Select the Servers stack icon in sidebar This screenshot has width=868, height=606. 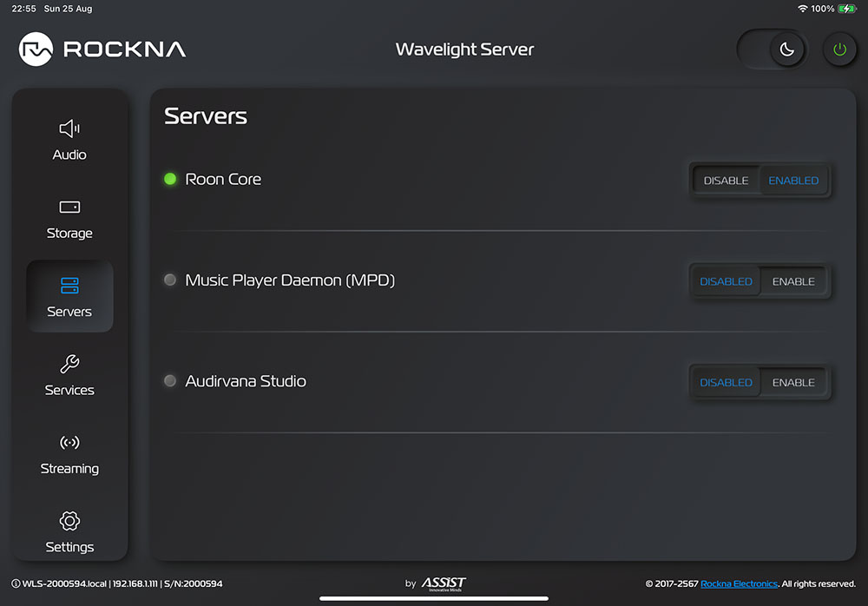pyautogui.click(x=69, y=286)
